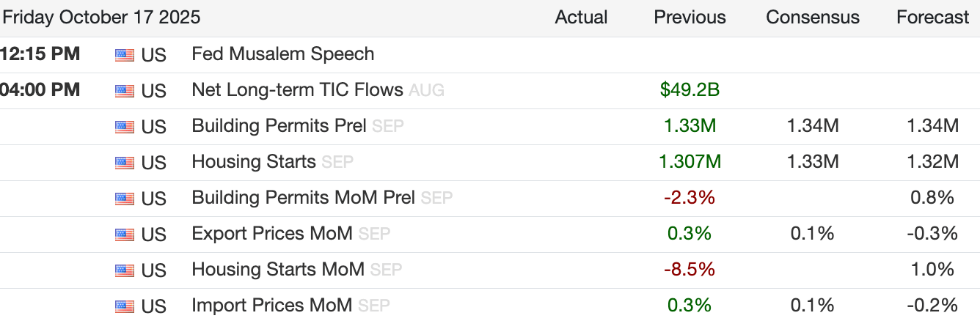
Task: Click the US flag in the Housing Starts SEP row
Action: coord(125,163)
